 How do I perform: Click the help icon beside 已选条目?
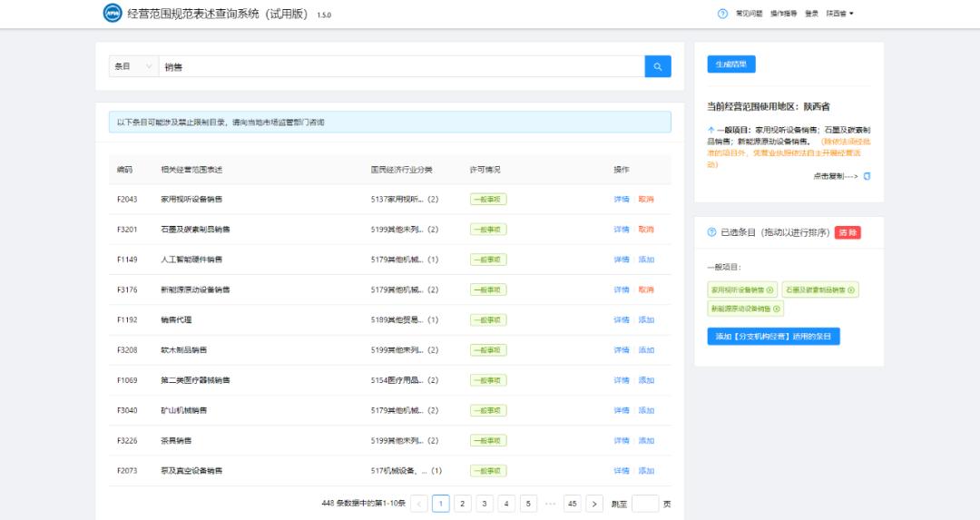click(711, 232)
